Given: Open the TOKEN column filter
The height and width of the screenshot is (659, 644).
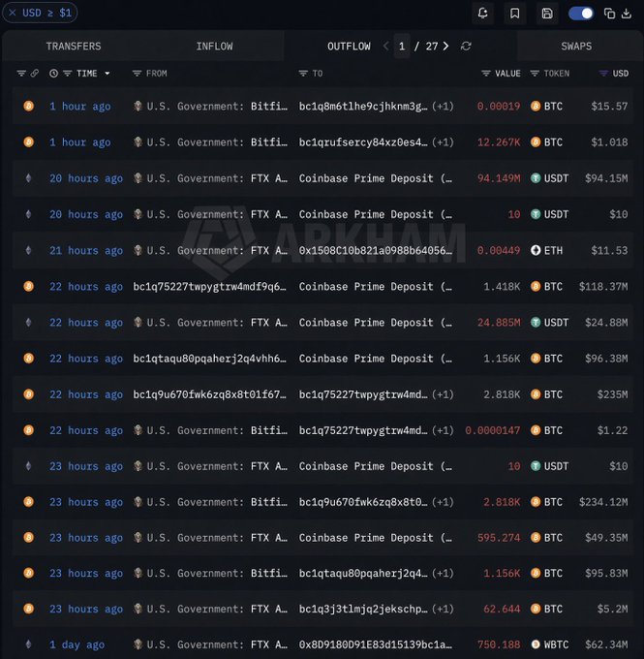Looking at the screenshot, I should pos(535,74).
